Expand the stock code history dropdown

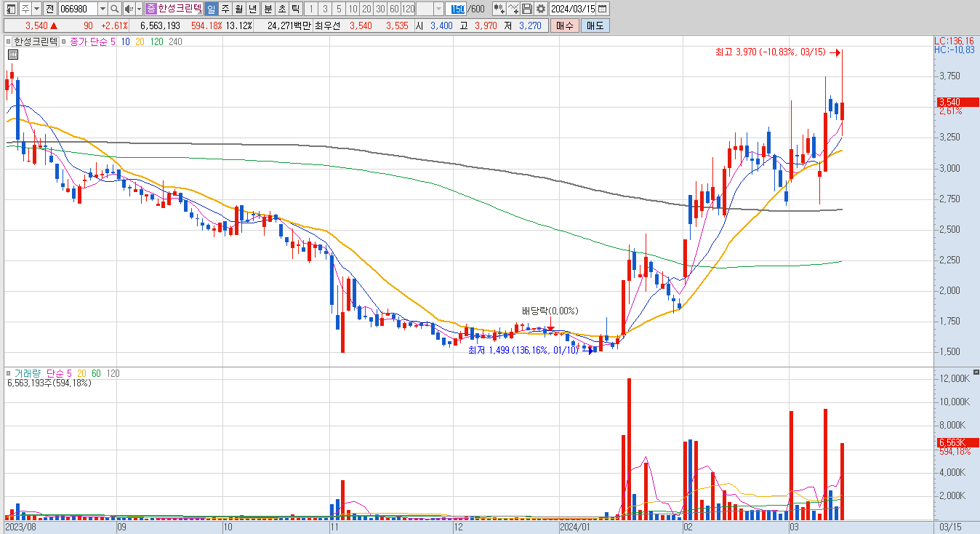coord(103,9)
